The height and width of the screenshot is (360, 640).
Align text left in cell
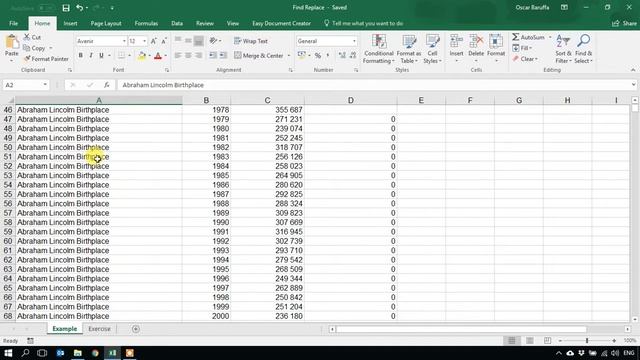coord(178,55)
